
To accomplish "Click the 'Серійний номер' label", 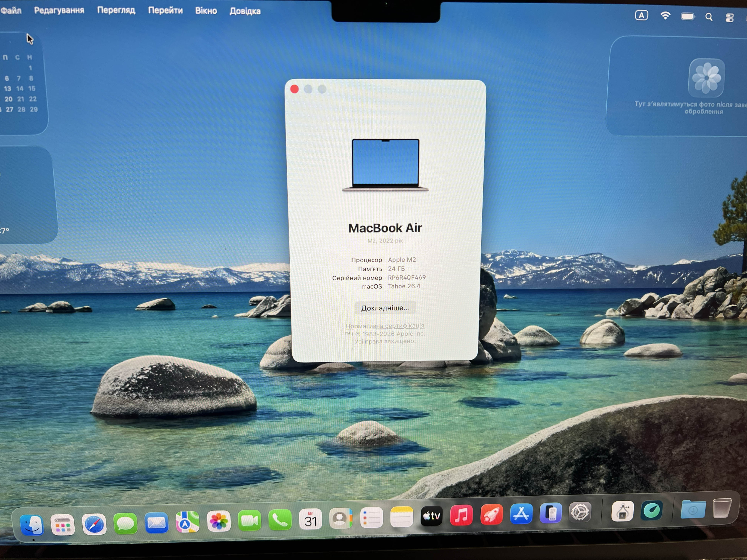I will pos(357,278).
